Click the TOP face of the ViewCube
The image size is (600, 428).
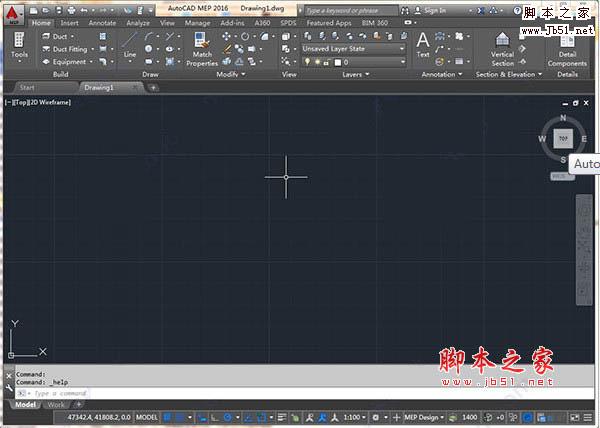563,138
